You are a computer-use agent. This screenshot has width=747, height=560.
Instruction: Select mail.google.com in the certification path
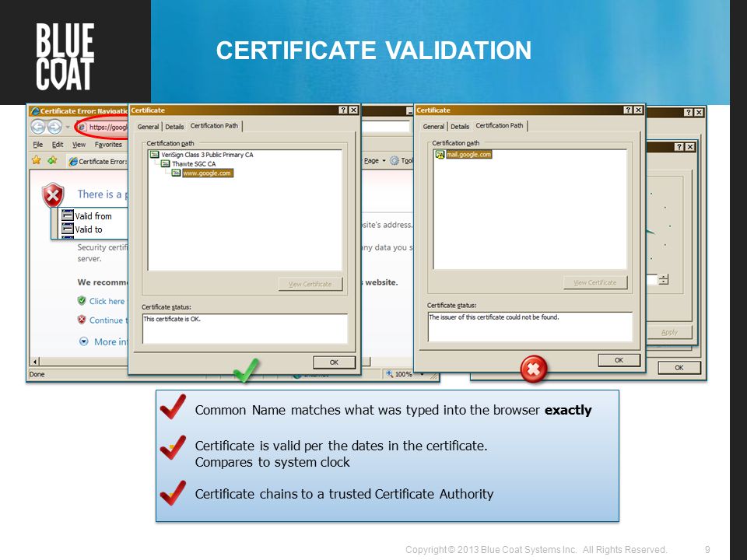coord(468,154)
